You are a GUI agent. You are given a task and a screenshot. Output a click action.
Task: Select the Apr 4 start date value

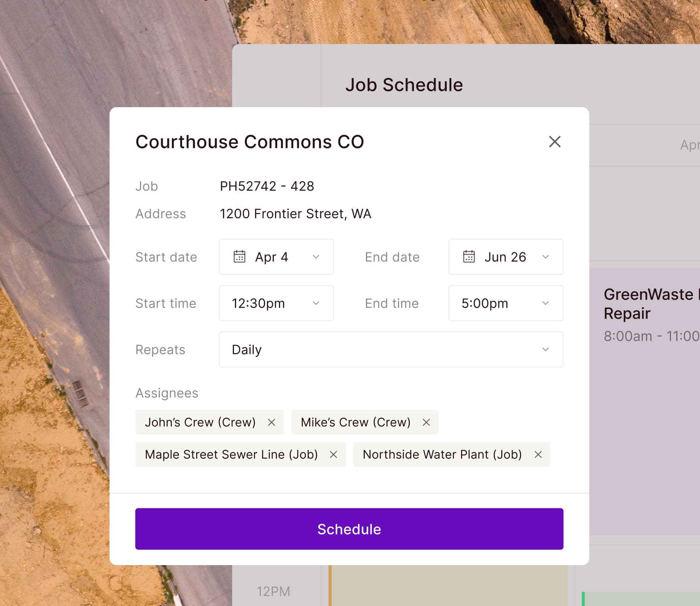point(271,257)
